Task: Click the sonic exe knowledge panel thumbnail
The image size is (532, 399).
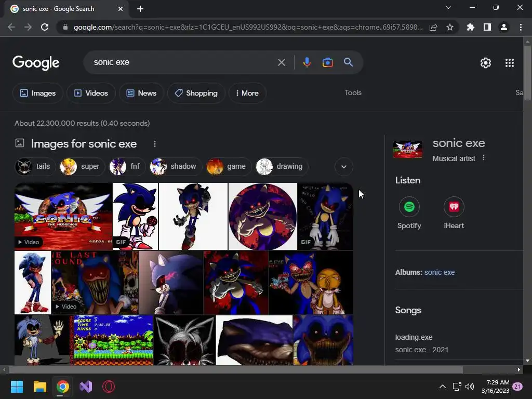Action: [408, 149]
